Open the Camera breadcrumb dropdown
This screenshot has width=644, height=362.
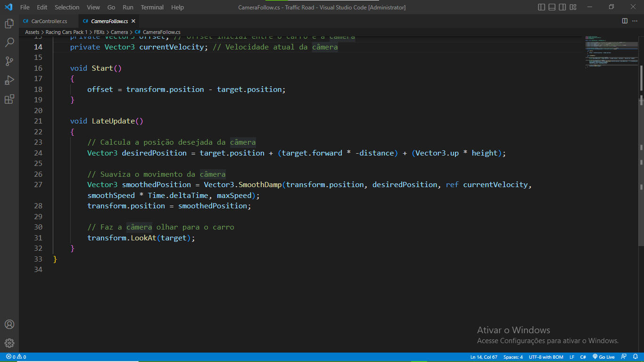coord(119,32)
